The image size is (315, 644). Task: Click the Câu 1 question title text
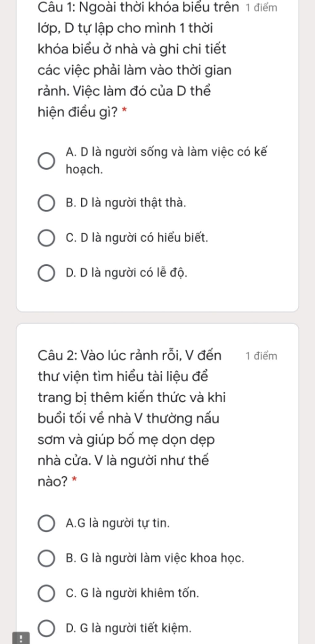(x=138, y=60)
